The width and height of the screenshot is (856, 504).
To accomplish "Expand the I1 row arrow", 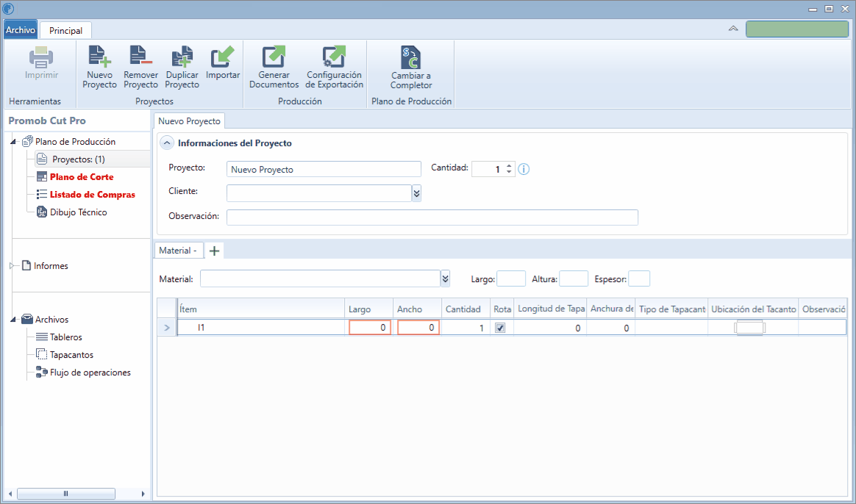I will pos(166,328).
